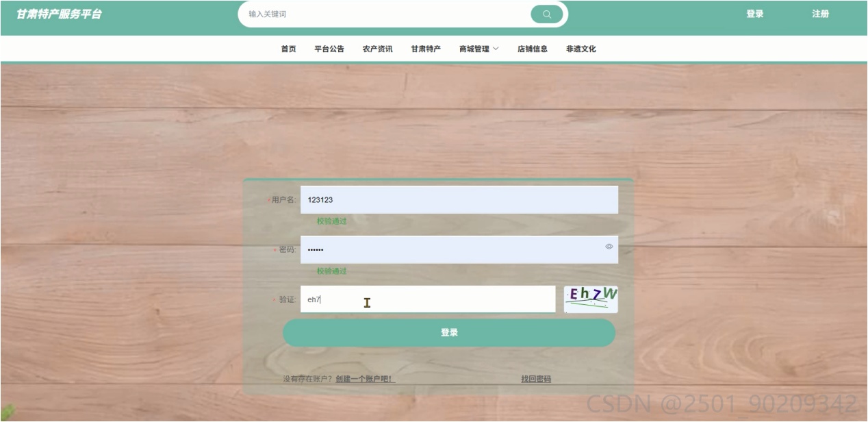The width and height of the screenshot is (868, 422).
Task: Open the 注册 link in header
Action: click(x=821, y=14)
